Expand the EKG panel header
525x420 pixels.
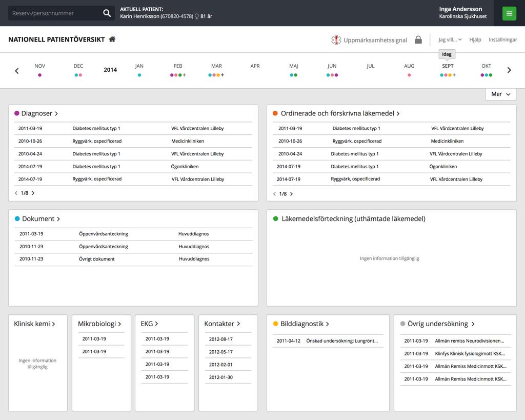[x=149, y=324]
